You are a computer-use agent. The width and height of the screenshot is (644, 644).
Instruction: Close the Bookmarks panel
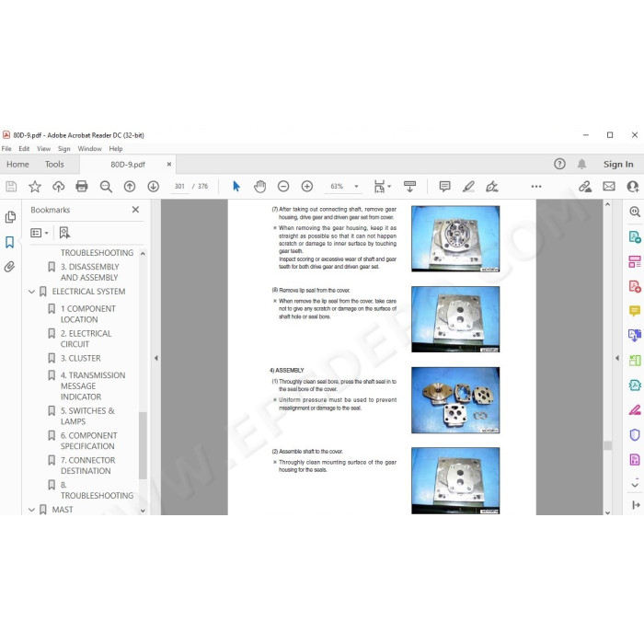pos(135,210)
